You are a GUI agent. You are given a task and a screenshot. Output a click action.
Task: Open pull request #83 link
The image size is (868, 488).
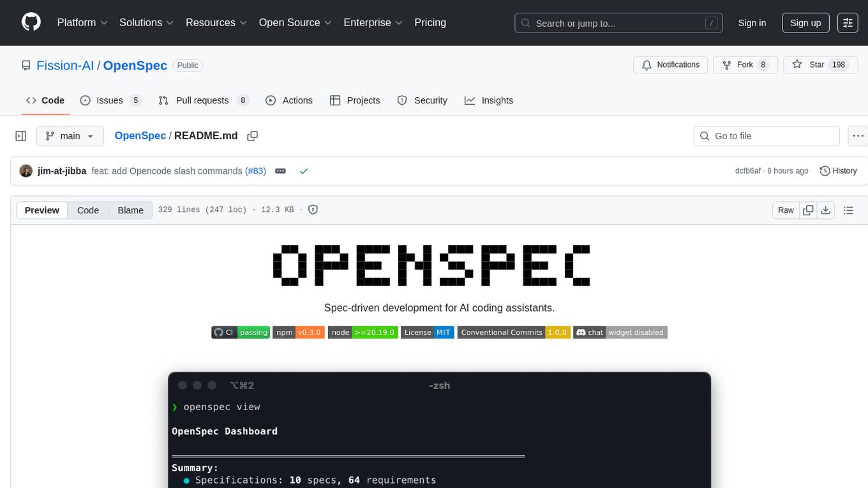[x=255, y=171]
